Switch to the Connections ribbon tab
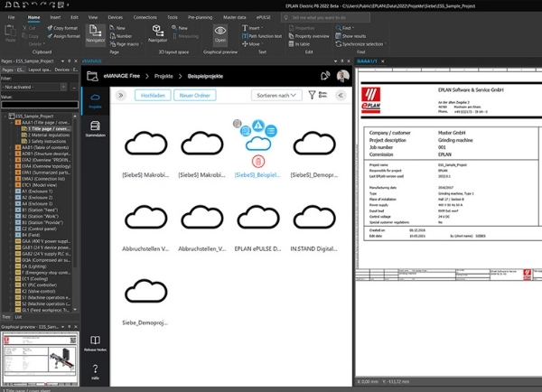This screenshot has width=542, height=392. [x=145, y=17]
